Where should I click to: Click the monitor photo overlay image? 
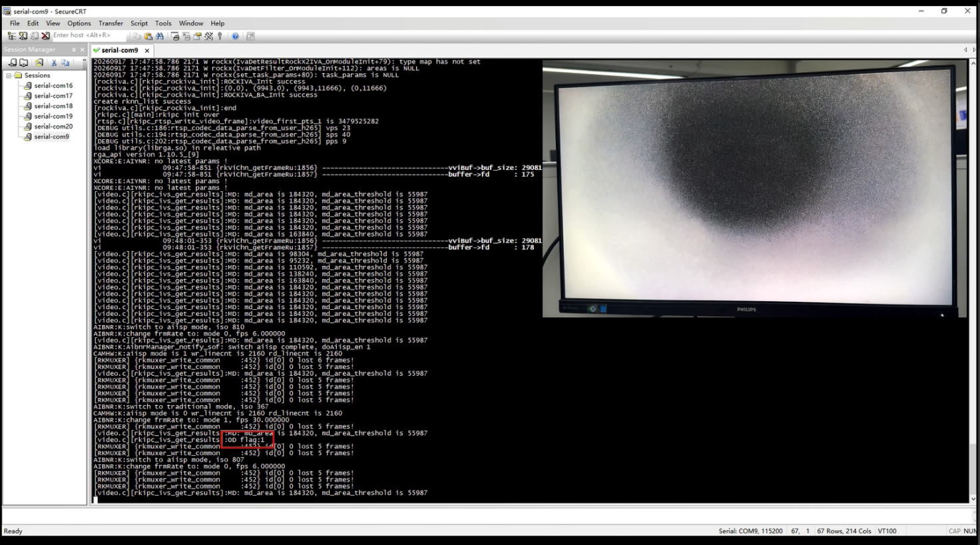click(754, 189)
